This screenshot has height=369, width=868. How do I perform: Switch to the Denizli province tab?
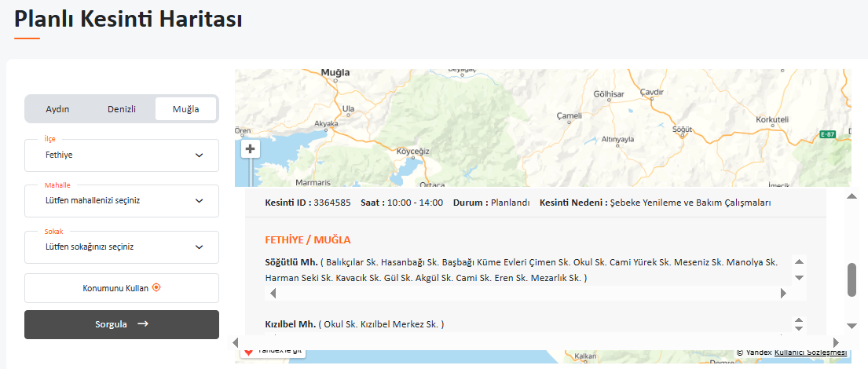pyautogui.click(x=122, y=109)
